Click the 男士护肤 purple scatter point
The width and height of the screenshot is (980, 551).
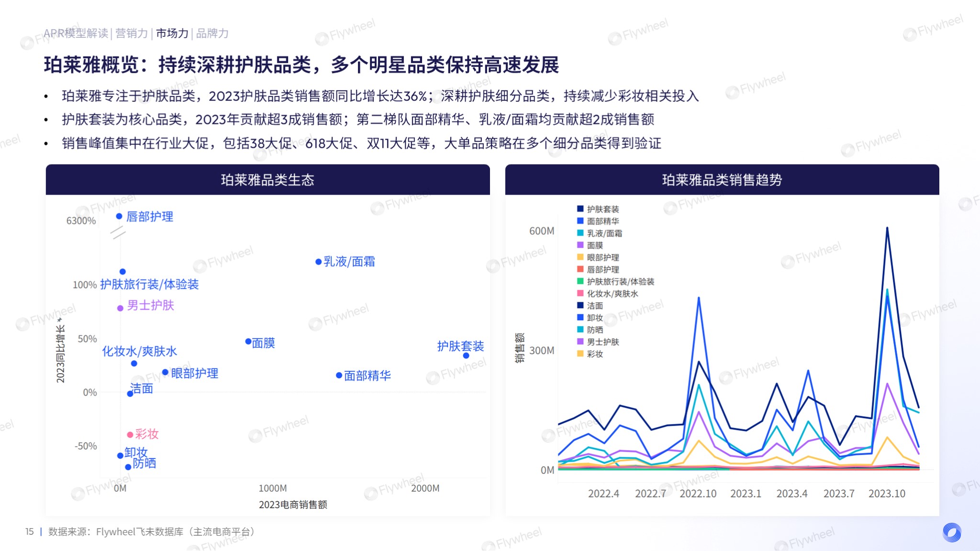(120, 308)
